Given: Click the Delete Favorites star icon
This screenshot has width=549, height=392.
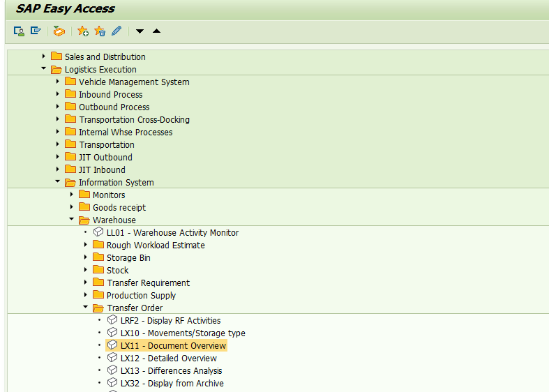Looking at the screenshot, I should 100,31.
